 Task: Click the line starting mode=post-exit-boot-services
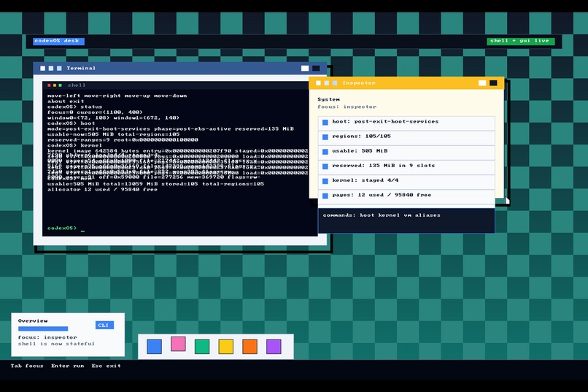[x=171, y=129]
